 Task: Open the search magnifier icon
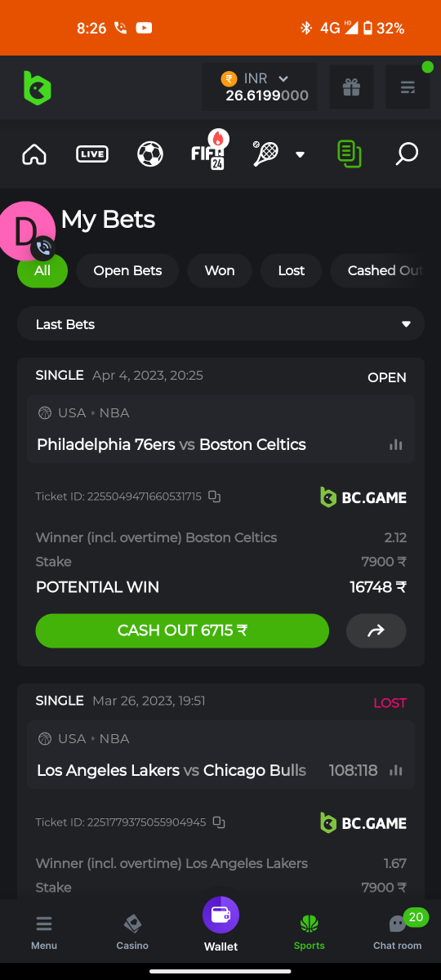pos(407,154)
